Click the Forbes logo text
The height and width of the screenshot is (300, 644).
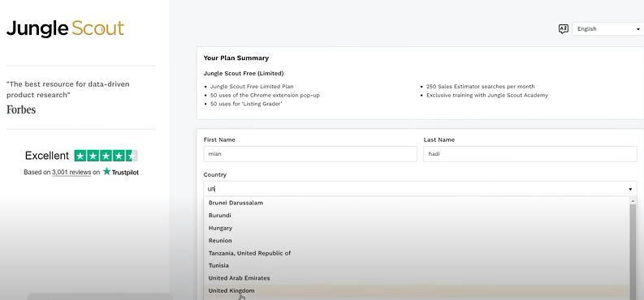coord(21,109)
